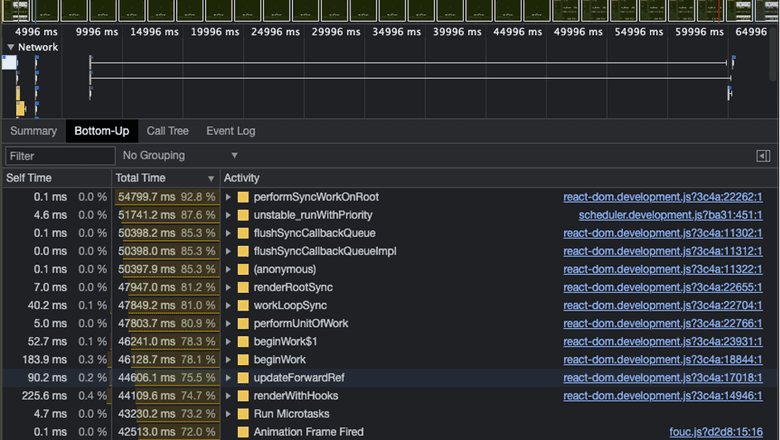Expand the updateForwardRef activity row

pyautogui.click(x=229, y=377)
